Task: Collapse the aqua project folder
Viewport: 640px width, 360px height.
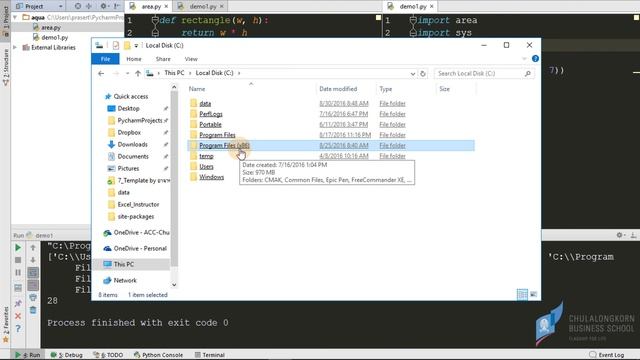Action: (x=15, y=18)
